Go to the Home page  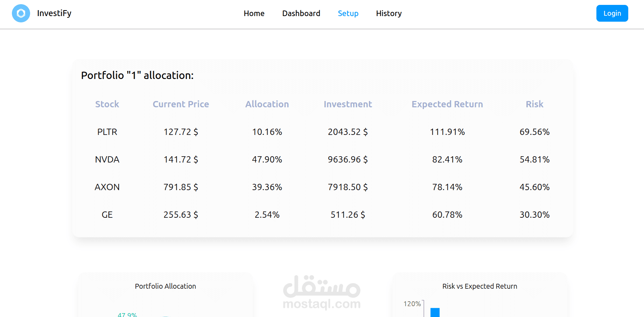(254, 13)
